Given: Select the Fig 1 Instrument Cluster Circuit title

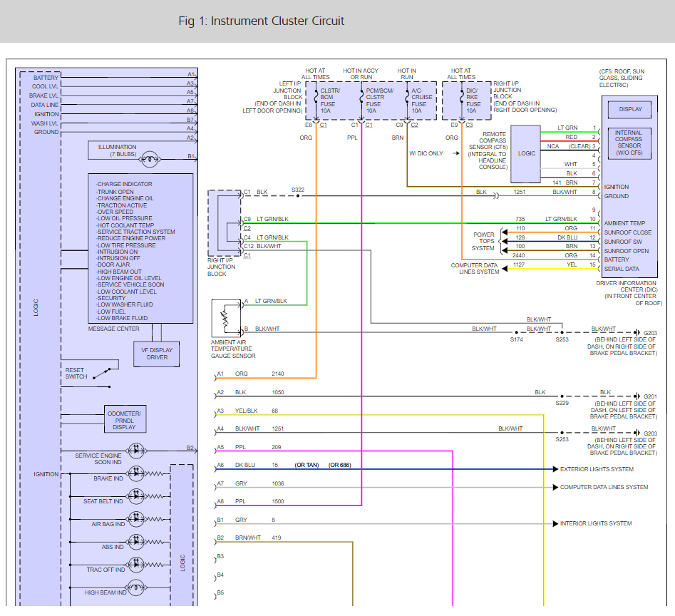Looking at the screenshot, I should [261, 21].
